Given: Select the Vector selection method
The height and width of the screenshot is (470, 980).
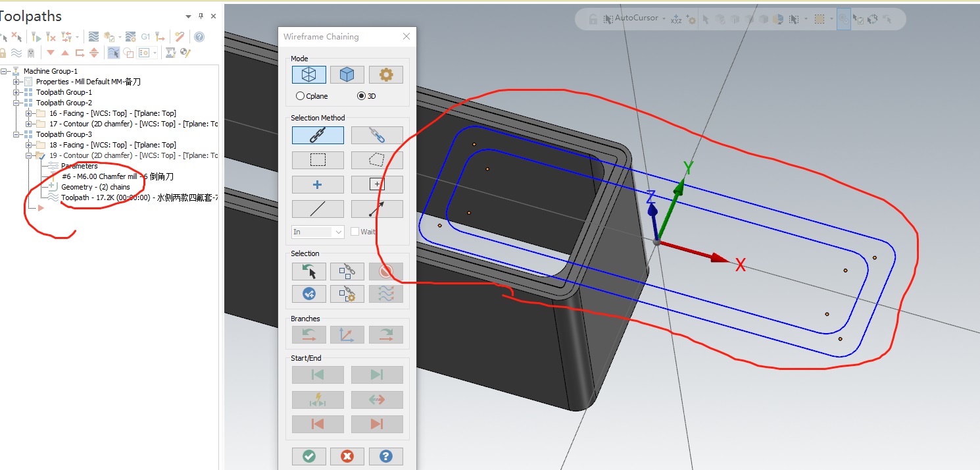Looking at the screenshot, I should (x=377, y=209).
